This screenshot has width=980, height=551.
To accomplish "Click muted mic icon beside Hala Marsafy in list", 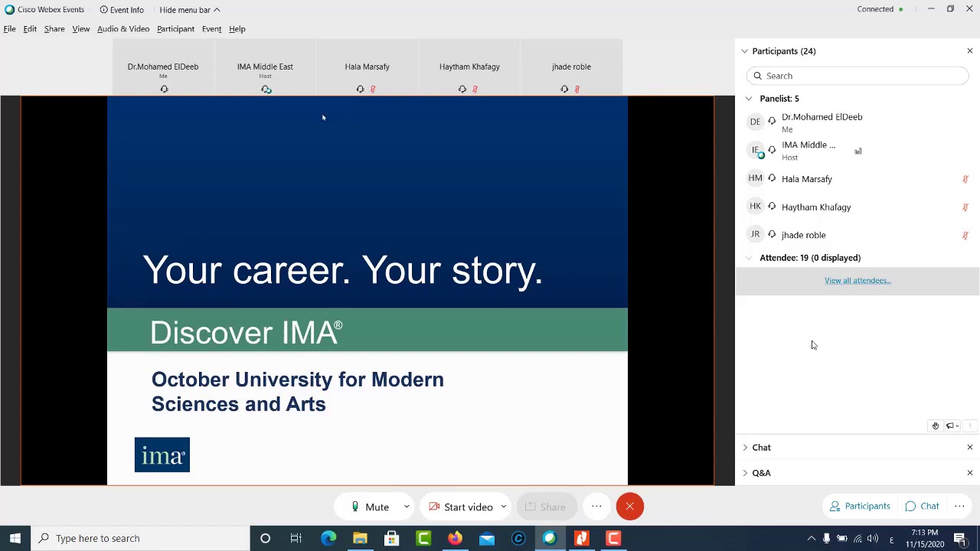I will 965,179.
